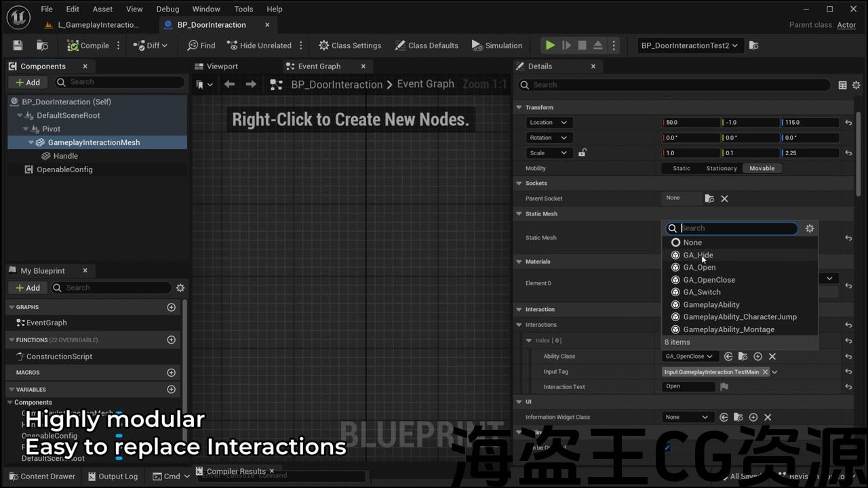
Task: Click the Stop simulation button
Action: click(582, 45)
